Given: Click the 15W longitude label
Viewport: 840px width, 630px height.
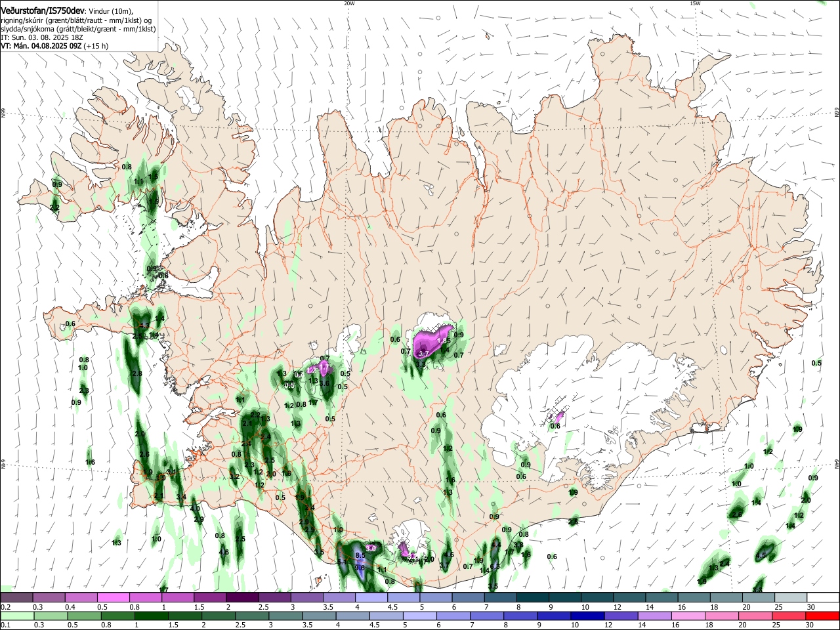Looking at the screenshot, I should [695, 3].
